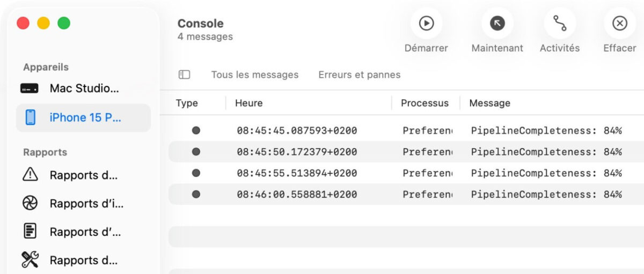Click the Effacer label
The height and width of the screenshot is (274, 644).
click(x=620, y=48)
